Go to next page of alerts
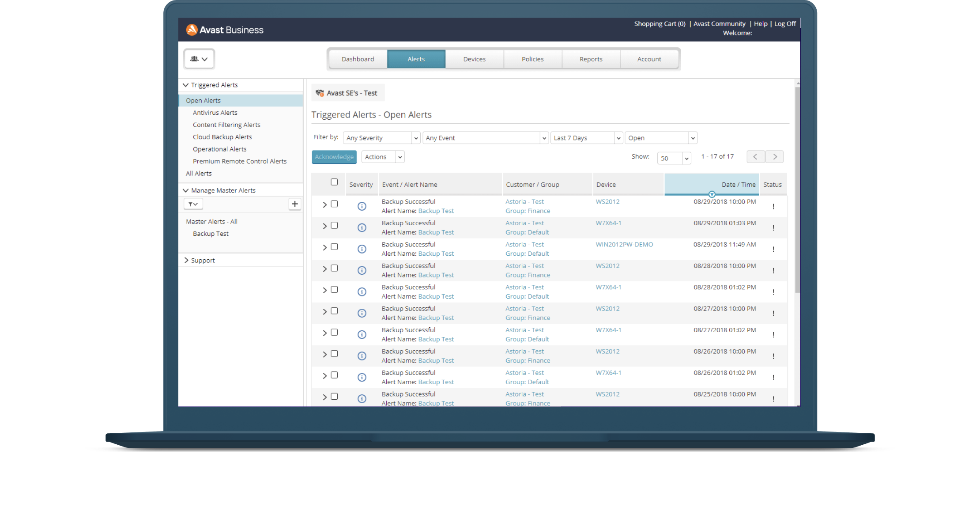This screenshot has height=530, width=980. tap(775, 157)
